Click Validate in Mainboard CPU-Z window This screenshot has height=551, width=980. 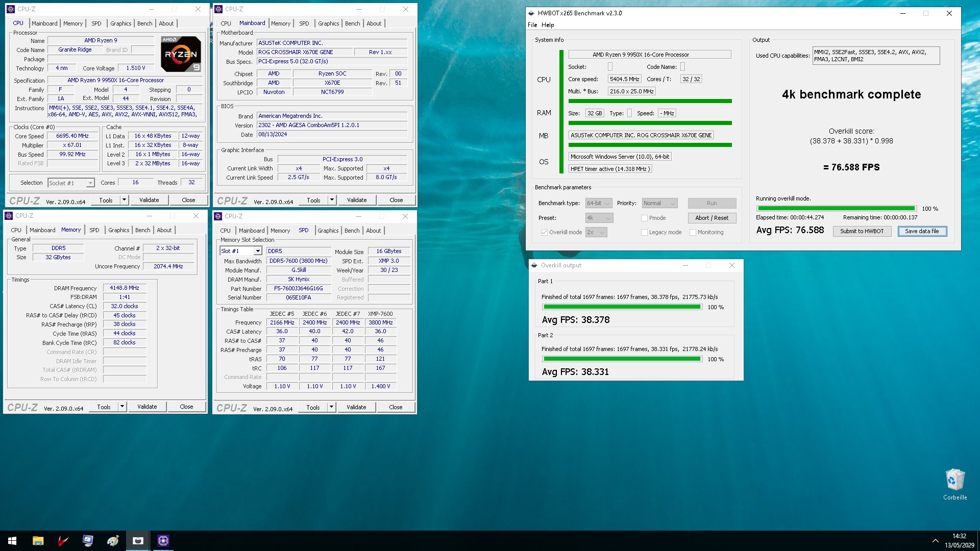pyautogui.click(x=357, y=200)
